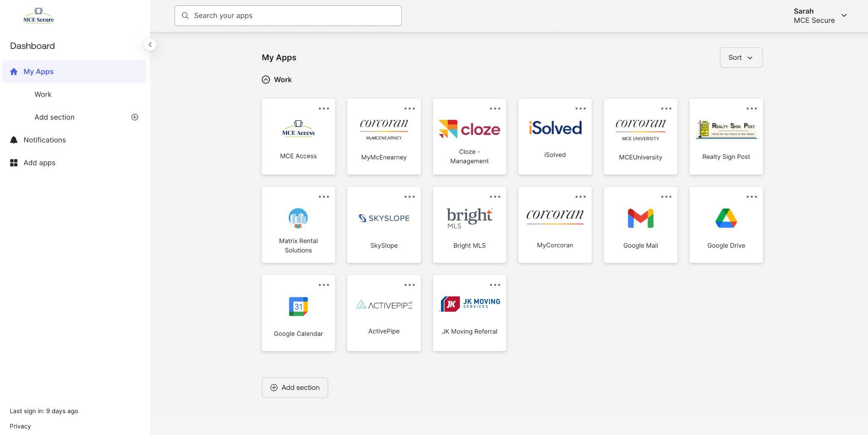Open the Privacy link
The height and width of the screenshot is (435, 868).
pyautogui.click(x=20, y=426)
